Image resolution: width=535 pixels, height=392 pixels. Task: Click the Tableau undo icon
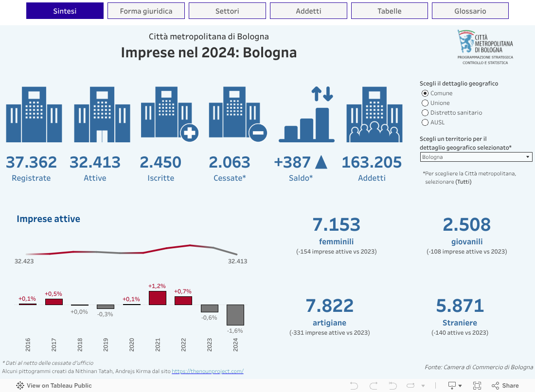pyautogui.click(x=354, y=386)
